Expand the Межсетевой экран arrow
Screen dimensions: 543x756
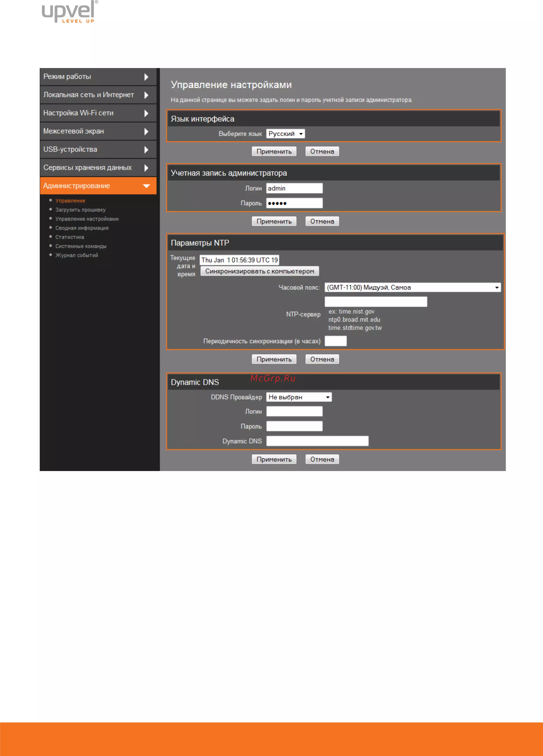[146, 132]
